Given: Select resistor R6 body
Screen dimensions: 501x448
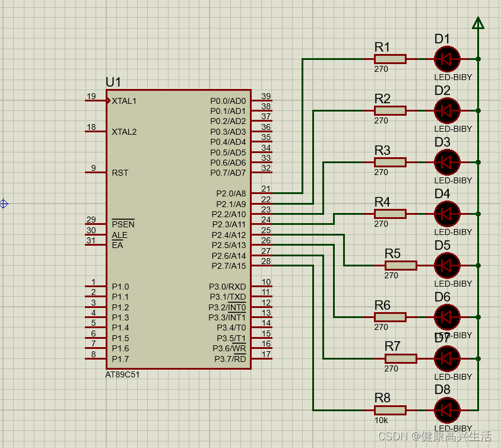Looking at the screenshot, I should pos(390,317).
